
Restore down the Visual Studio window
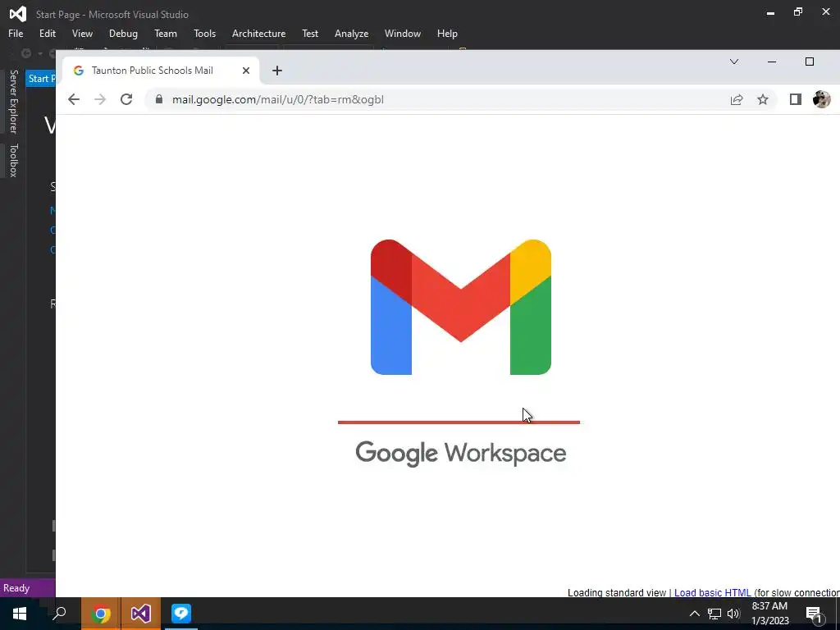click(798, 11)
